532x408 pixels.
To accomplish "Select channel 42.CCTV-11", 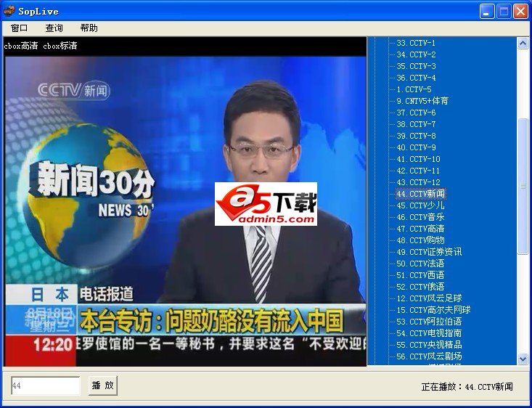I will pyautogui.click(x=418, y=171).
